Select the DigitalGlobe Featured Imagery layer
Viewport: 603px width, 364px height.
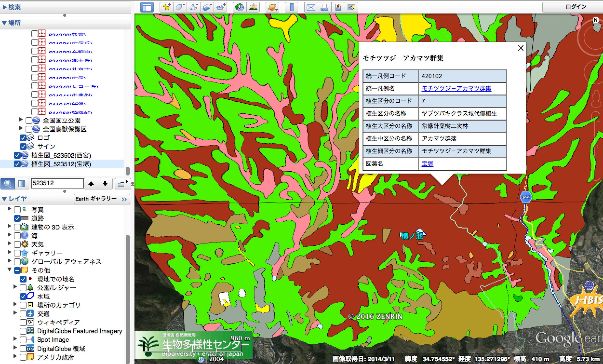(x=79, y=331)
